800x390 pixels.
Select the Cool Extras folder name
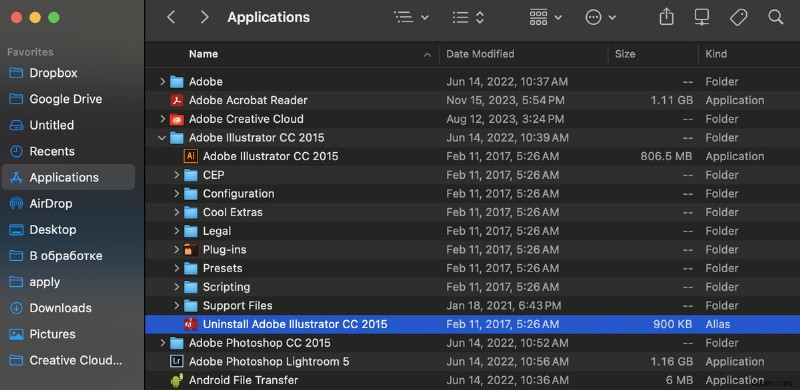pos(233,212)
